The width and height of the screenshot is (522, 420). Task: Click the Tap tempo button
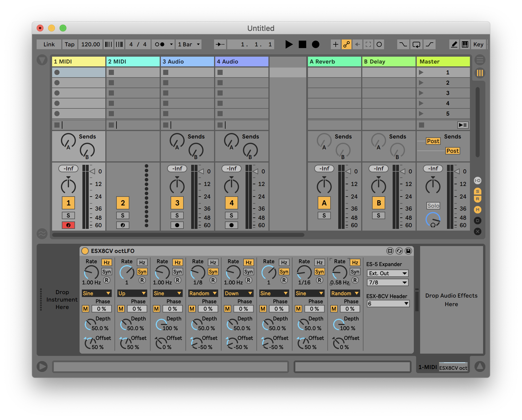click(x=69, y=44)
